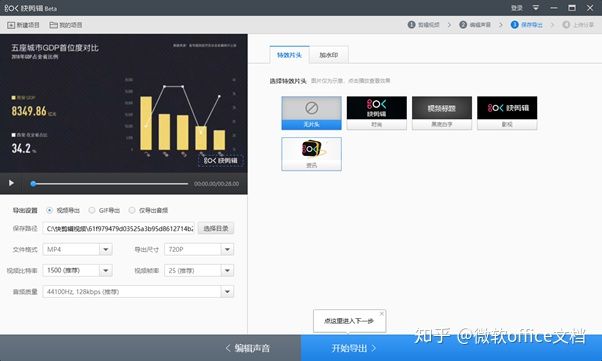Select the 影视 intro style thumbnail
Screen dimensions: 602x361
[507, 113]
